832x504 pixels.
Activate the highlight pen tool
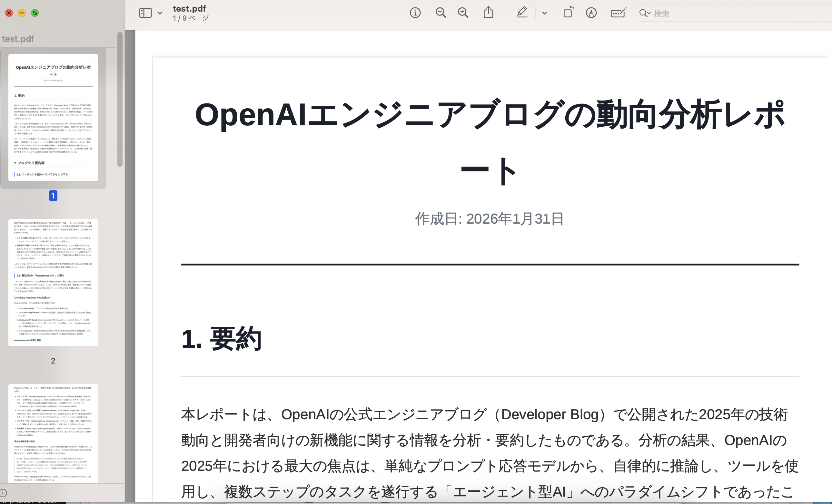point(522,13)
